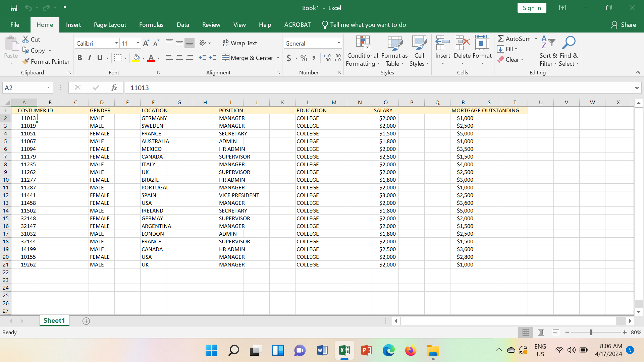Toggle Bold formatting
Viewport: 644px width, 362px height.
click(79, 58)
